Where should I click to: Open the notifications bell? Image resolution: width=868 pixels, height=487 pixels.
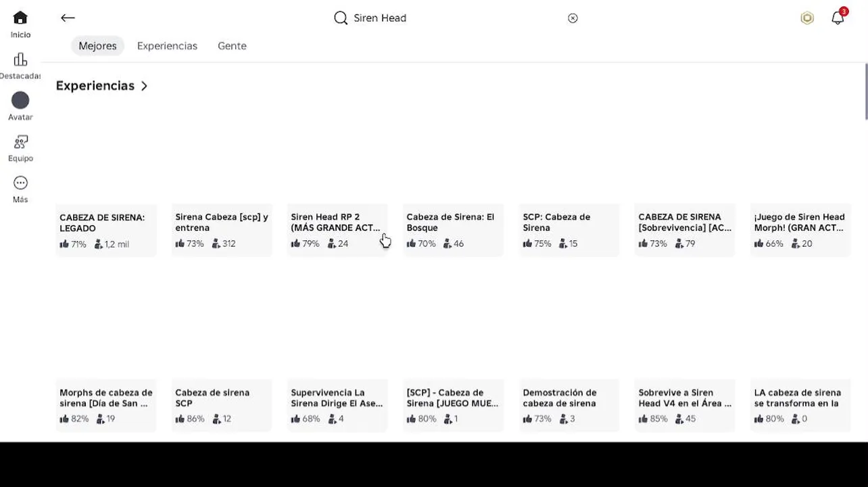(x=838, y=18)
